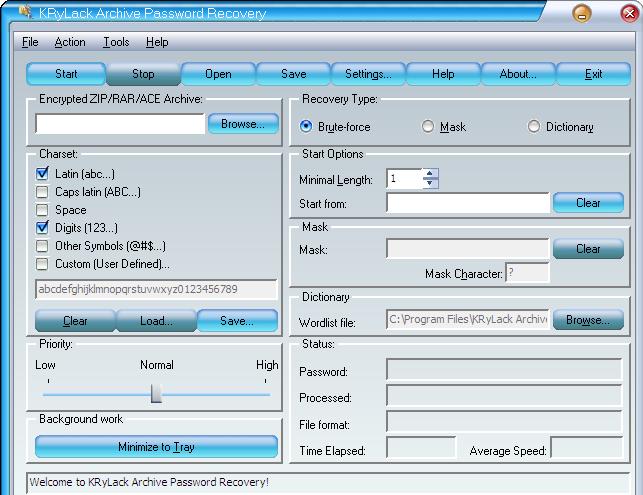Click the Mask input field
This screenshot has height=495, width=643.
point(468,249)
